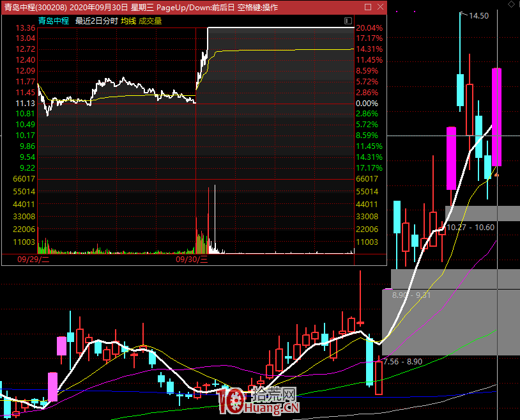Click 星期三 in the title bar
The width and height of the screenshot is (520, 420).
point(142,7)
